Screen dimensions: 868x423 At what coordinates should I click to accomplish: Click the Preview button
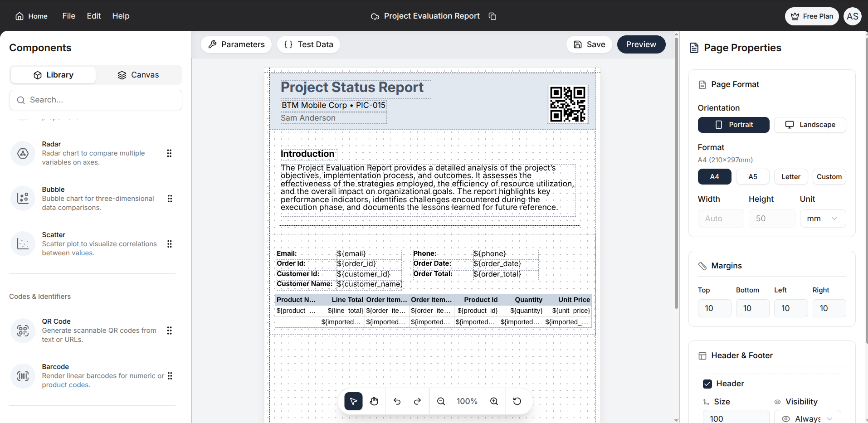[641, 44]
